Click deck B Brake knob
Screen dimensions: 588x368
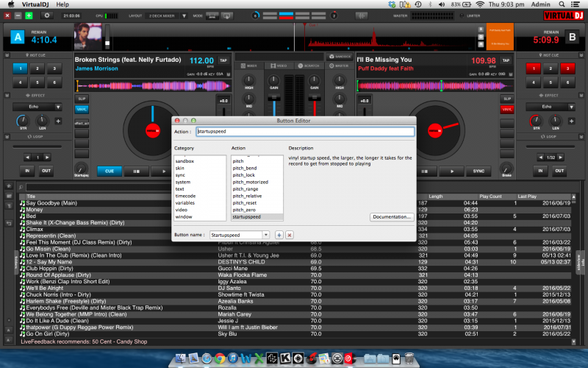[506, 168]
